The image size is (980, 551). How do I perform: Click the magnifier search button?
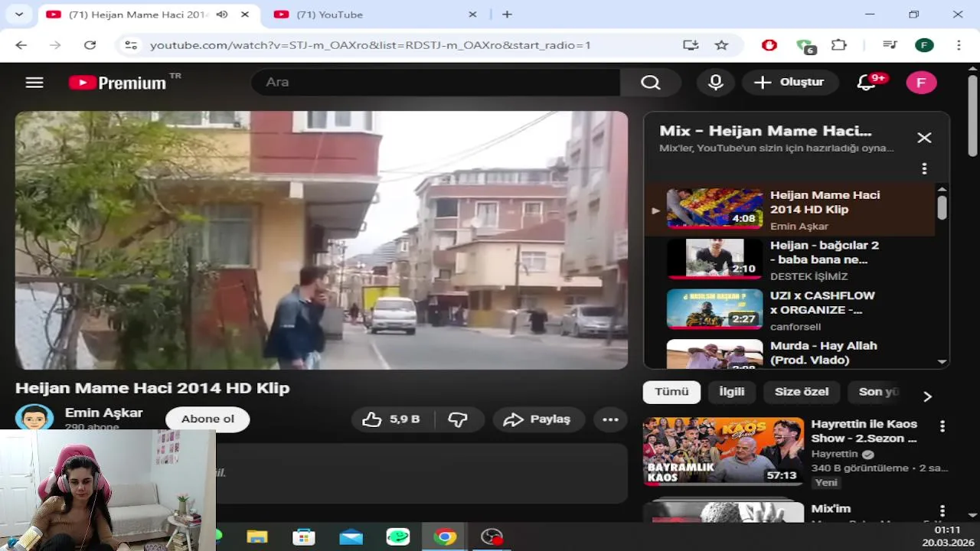[x=651, y=83]
